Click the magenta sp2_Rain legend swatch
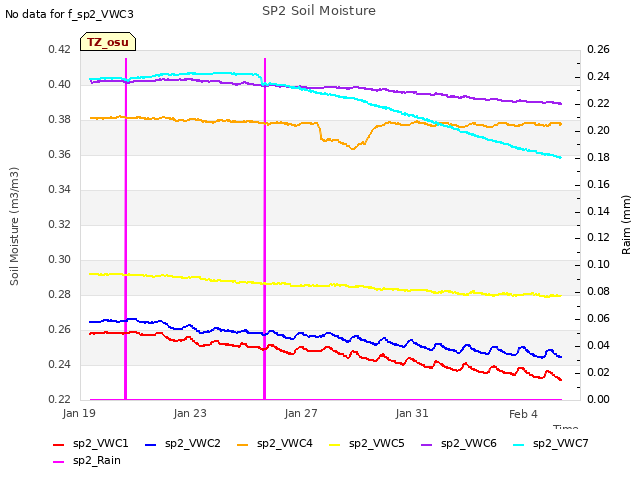Viewport: 640px width, 480px height. (x=59, y=462)
